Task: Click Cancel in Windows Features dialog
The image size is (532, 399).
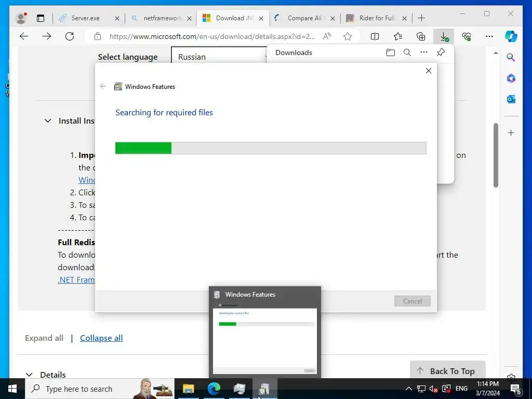Action: point(412,301)
